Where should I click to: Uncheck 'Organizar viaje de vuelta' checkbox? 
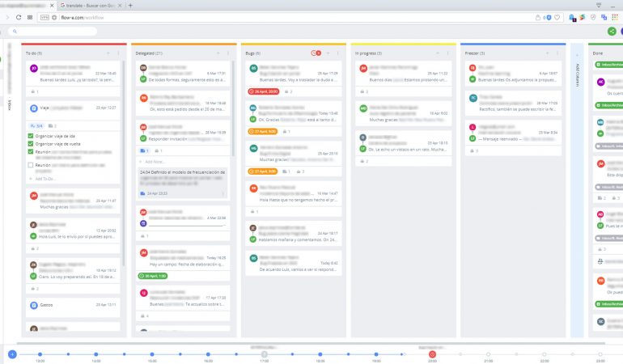(31, 145)
